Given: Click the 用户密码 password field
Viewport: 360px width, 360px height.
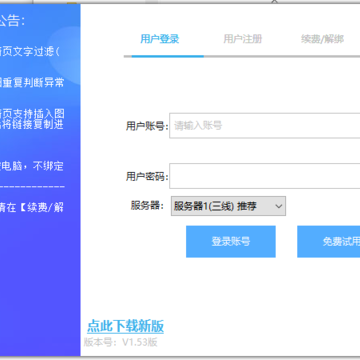Looking at the screenshot, I should pyautogui.click(x=265, y=176).
